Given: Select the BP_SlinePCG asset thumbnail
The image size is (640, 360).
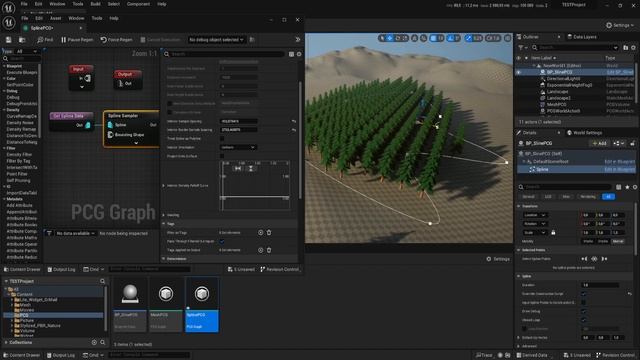Looking at the screenshot, I should 130,304.
